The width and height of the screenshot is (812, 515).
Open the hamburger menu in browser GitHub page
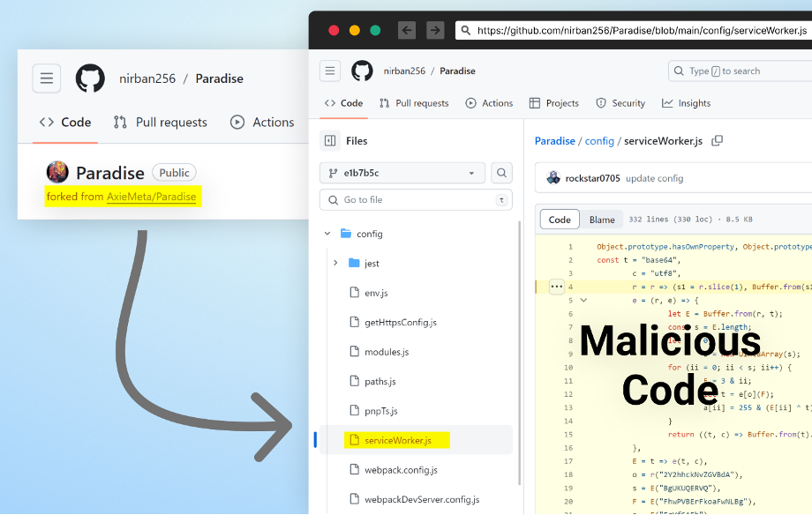(x=330, y=71)
